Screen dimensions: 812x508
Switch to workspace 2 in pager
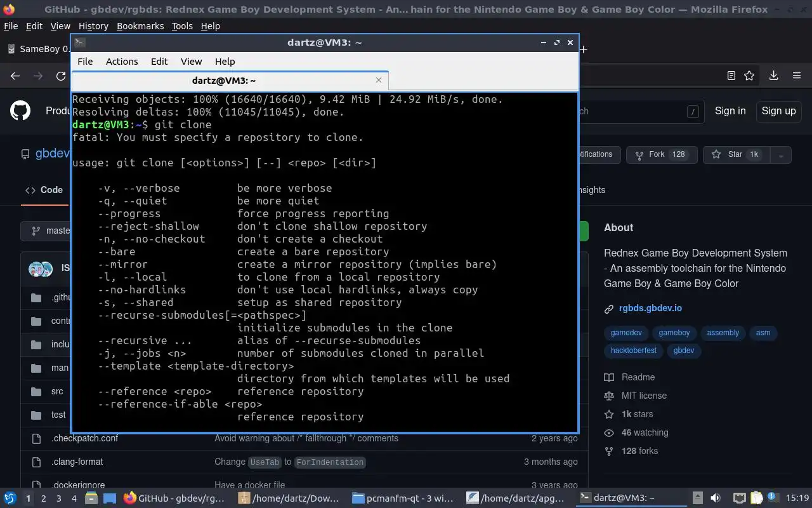[43, 498]
